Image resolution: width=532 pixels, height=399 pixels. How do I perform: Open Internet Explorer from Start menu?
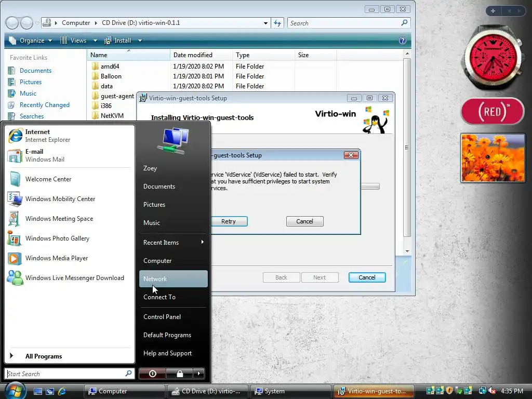click(70, 136)
